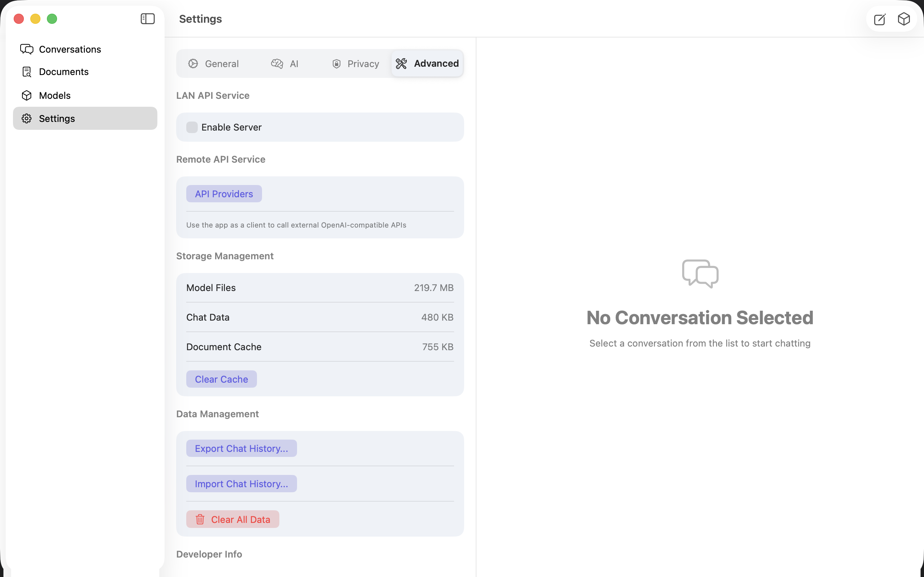The width and height of the screenshot is (924, 577).
Task: Switch to the General tab
Action: 213,64
